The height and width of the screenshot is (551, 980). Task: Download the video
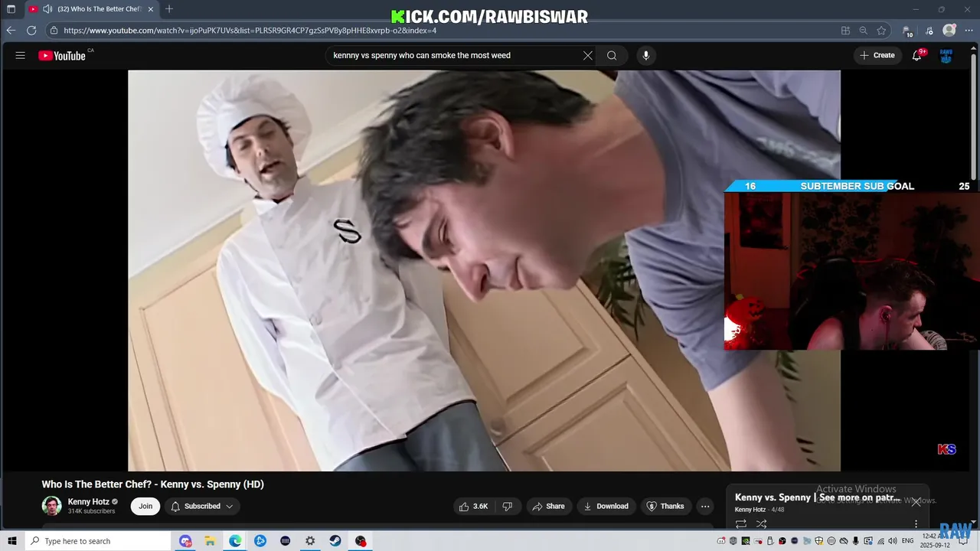[x=606, y=506]
